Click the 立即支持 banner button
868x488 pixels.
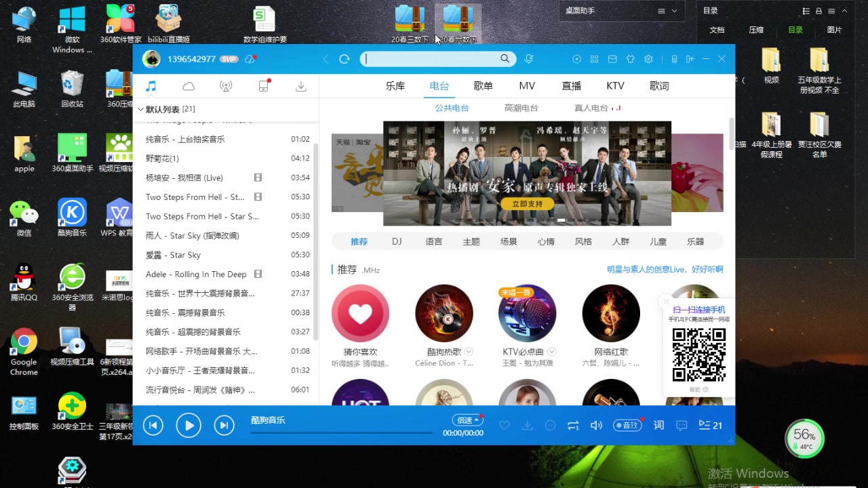(527, 203)
